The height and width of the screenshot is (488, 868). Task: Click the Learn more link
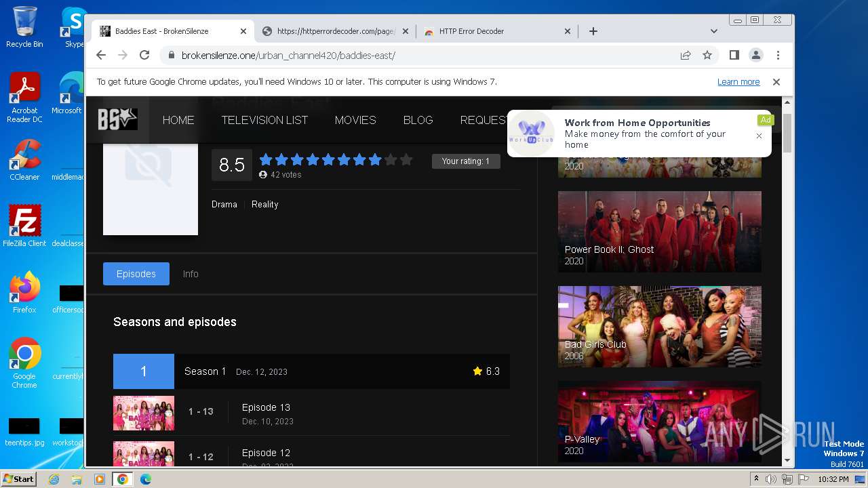coord(738,82)
